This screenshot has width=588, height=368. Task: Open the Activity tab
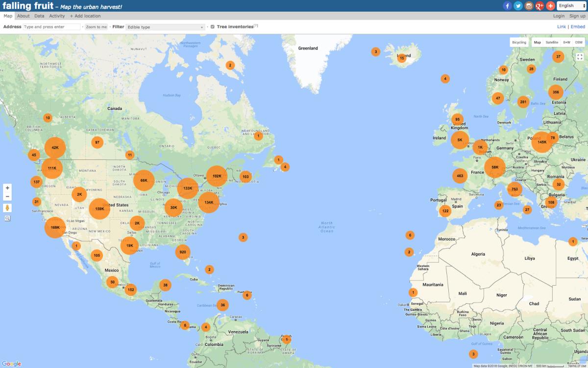(57, 16)
